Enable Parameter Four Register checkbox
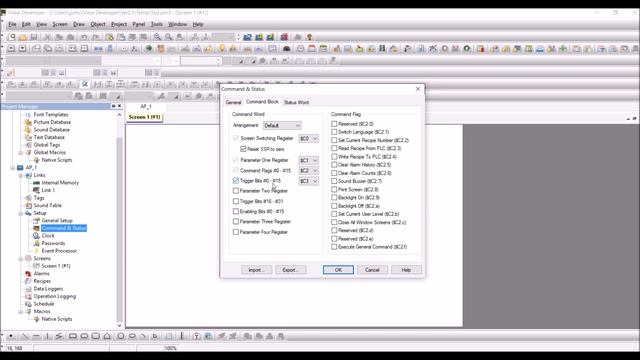Screen dimensions: 640x360 (x=236, y=232)
